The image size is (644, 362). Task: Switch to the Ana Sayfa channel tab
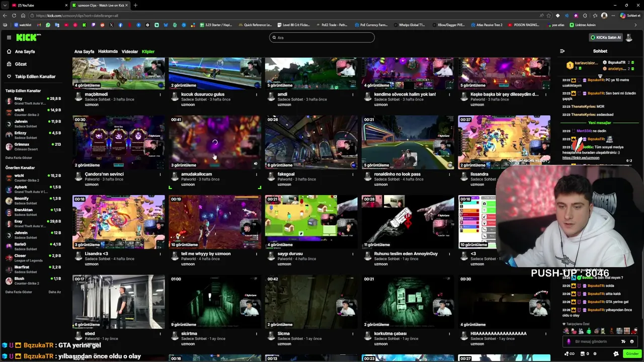(84, 51)
